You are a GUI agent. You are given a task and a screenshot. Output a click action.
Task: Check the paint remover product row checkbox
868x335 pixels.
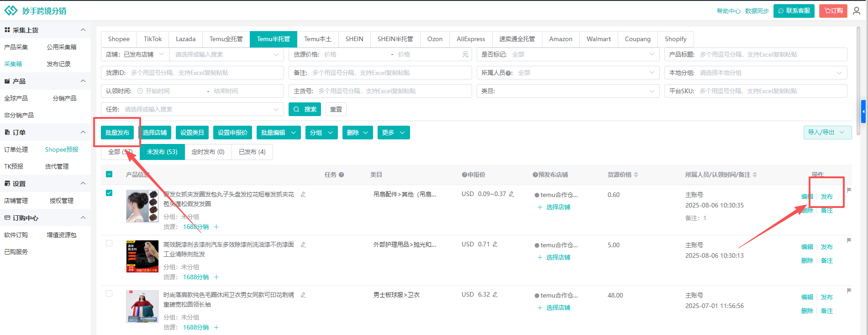(x=109, y=243)
